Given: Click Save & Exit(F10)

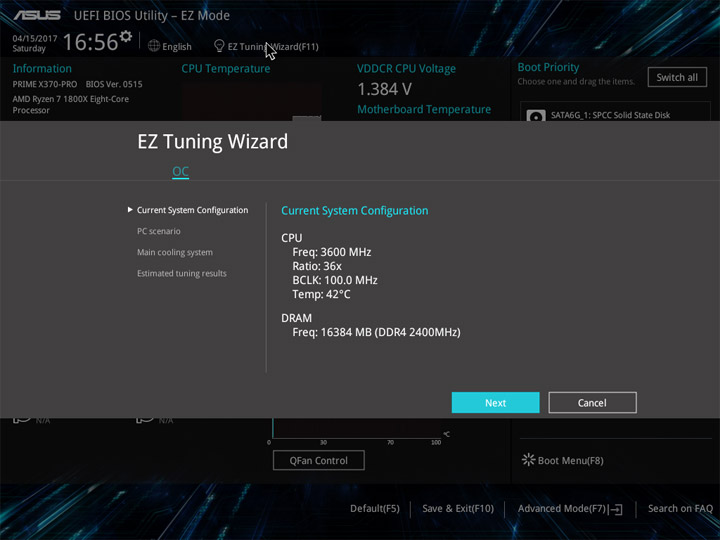Looking at the screenshot, I should click(x=458, y=508).
